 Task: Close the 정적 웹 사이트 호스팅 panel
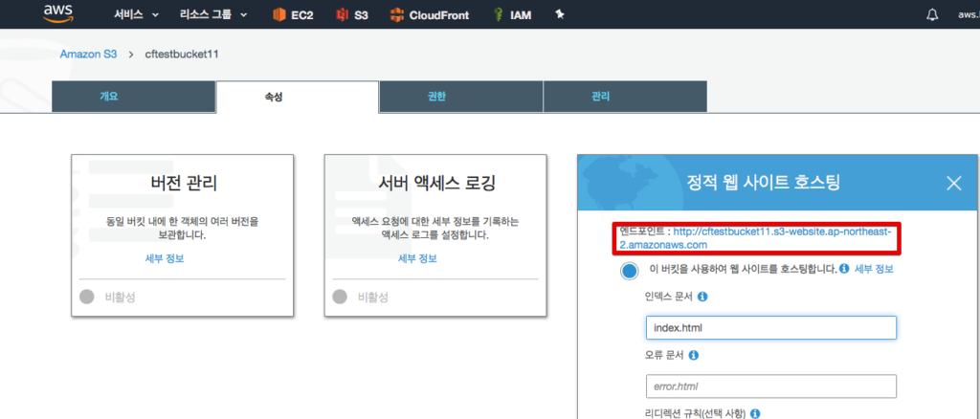(x=954, y=183)
